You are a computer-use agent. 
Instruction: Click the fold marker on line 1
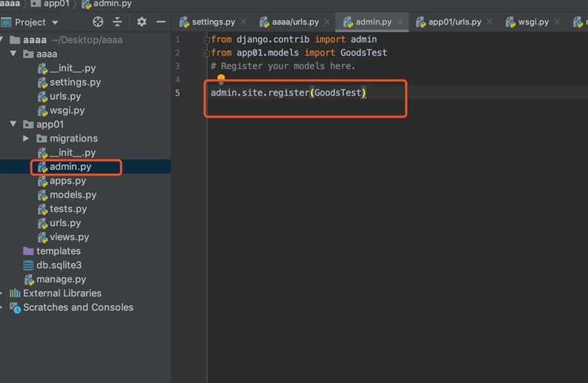tap(207, 39)
